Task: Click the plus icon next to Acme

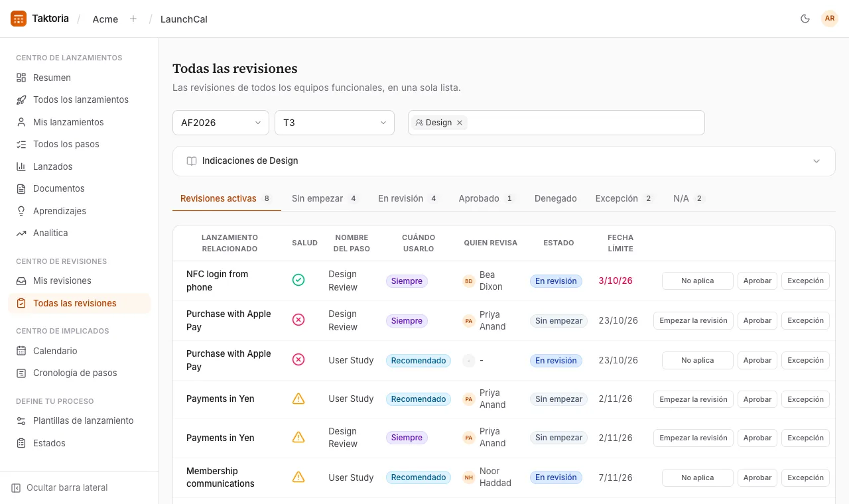Action: pos(133,19)
